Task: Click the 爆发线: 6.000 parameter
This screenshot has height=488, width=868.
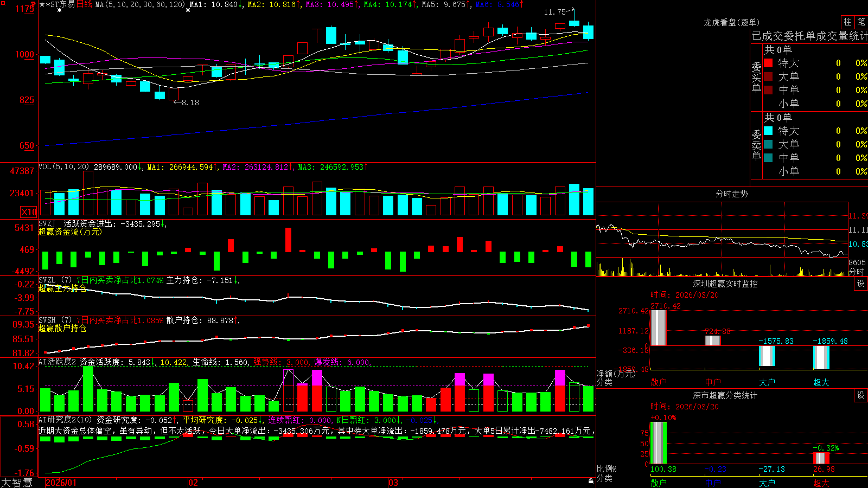Action: (342, 362)
